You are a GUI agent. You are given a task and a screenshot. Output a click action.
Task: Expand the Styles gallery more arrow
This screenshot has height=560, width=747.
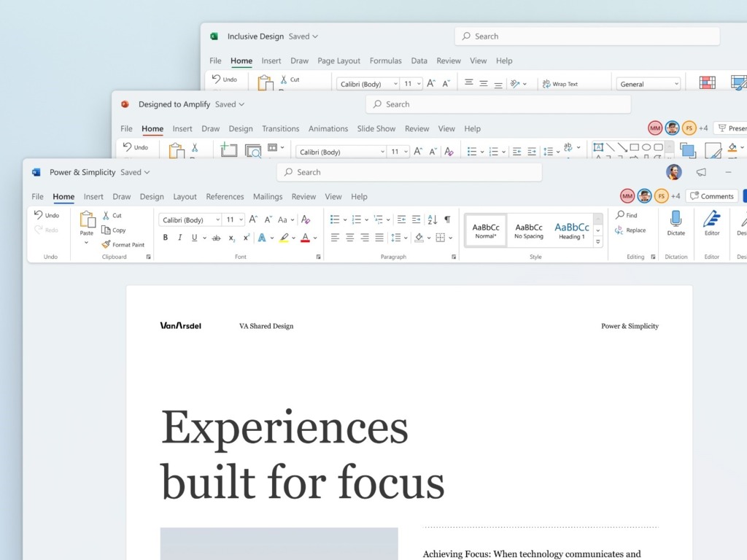click(x=598, y=242)
